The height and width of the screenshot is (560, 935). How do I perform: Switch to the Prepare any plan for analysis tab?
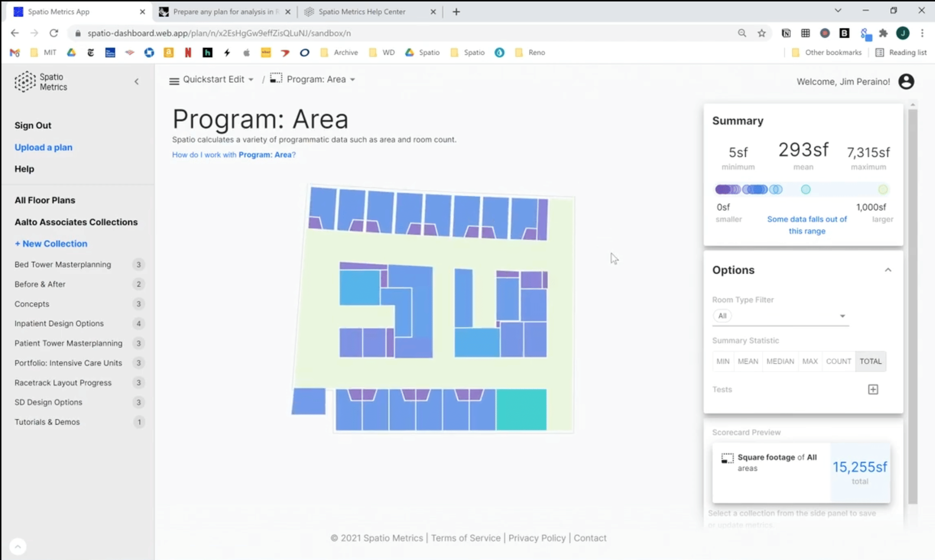coord(225,12)
